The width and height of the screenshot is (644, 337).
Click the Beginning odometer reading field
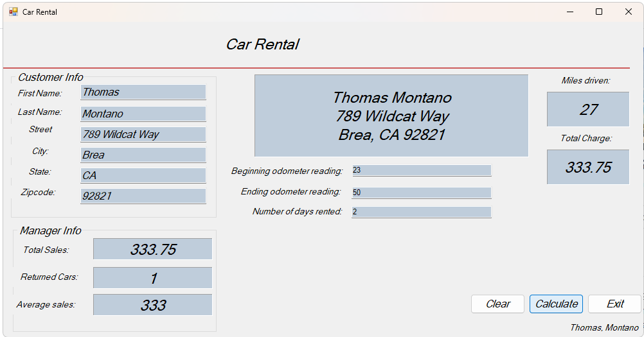[421, 171]
